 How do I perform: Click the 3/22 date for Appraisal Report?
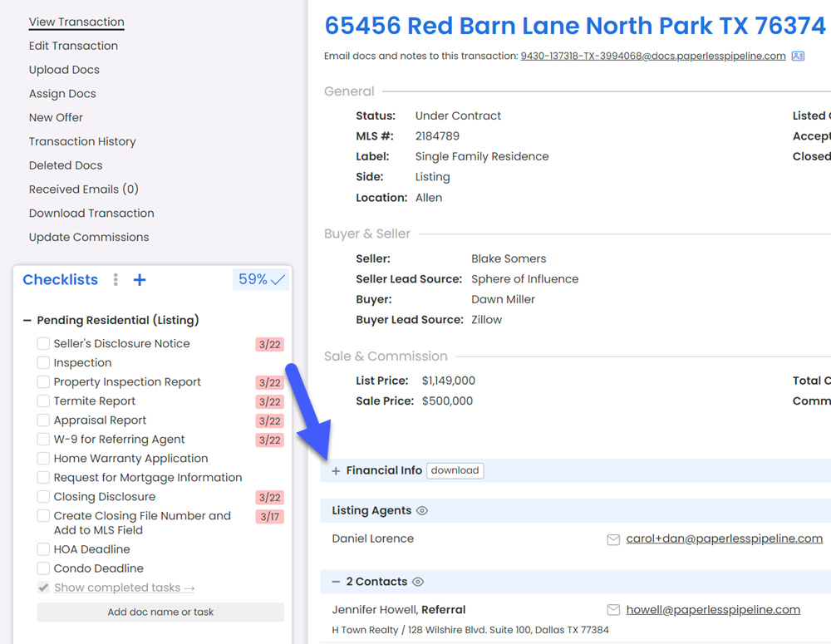[x=270, y=421]
